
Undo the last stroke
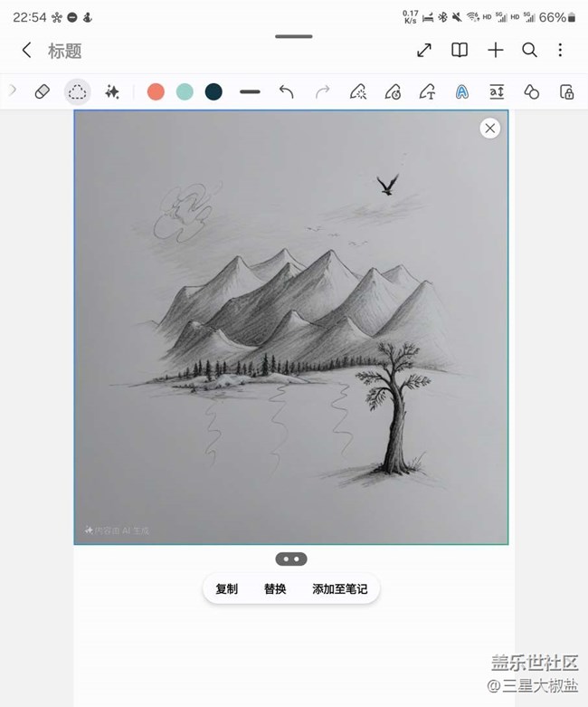pos(286,92)
